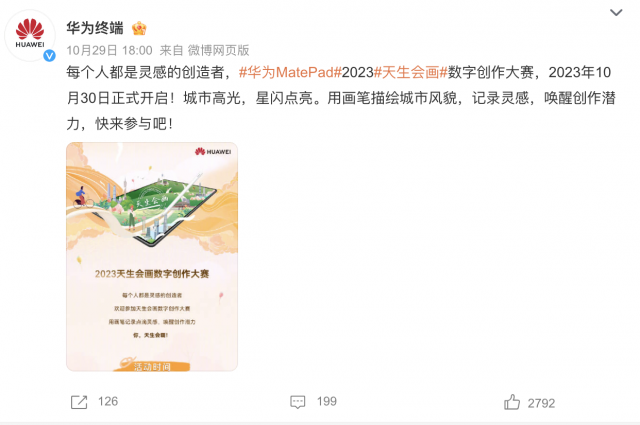Click the repost count 126

coord(108,402)
